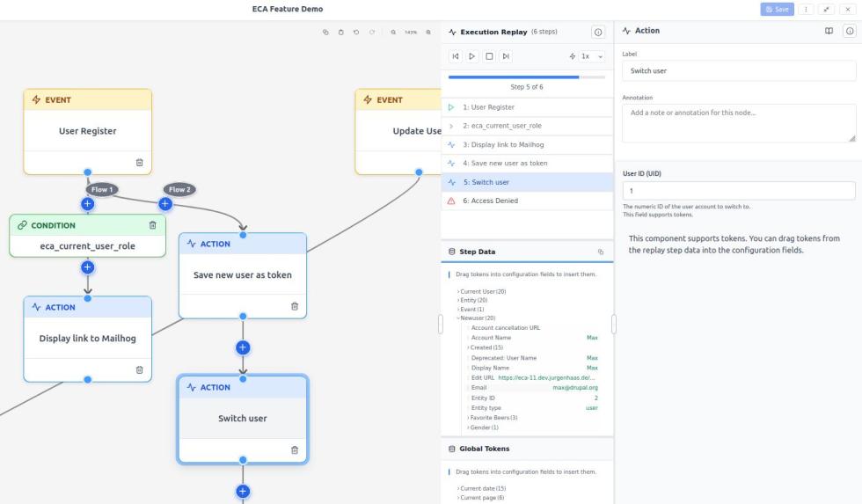Copy step data using the Step Data icon

tap(600, 252)
